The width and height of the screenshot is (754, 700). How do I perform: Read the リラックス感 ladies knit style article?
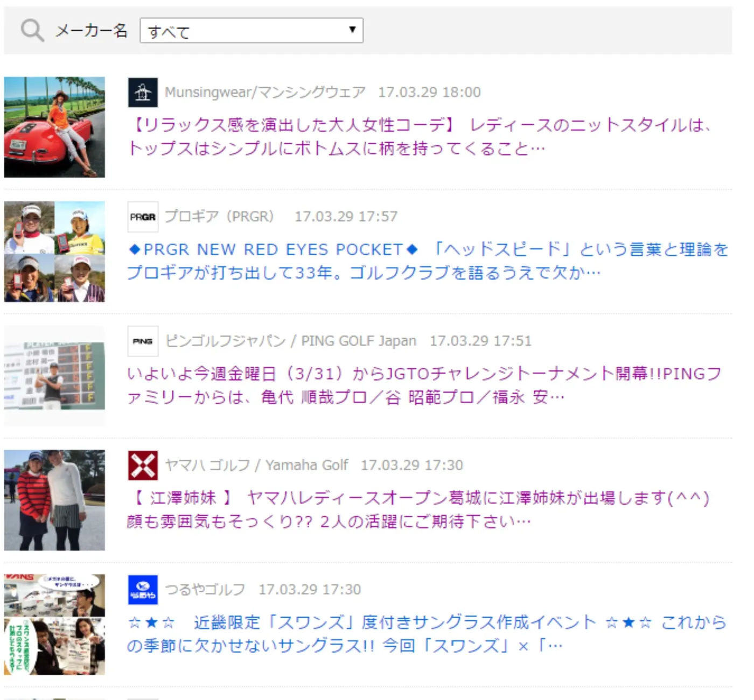[x=420, y=137]
